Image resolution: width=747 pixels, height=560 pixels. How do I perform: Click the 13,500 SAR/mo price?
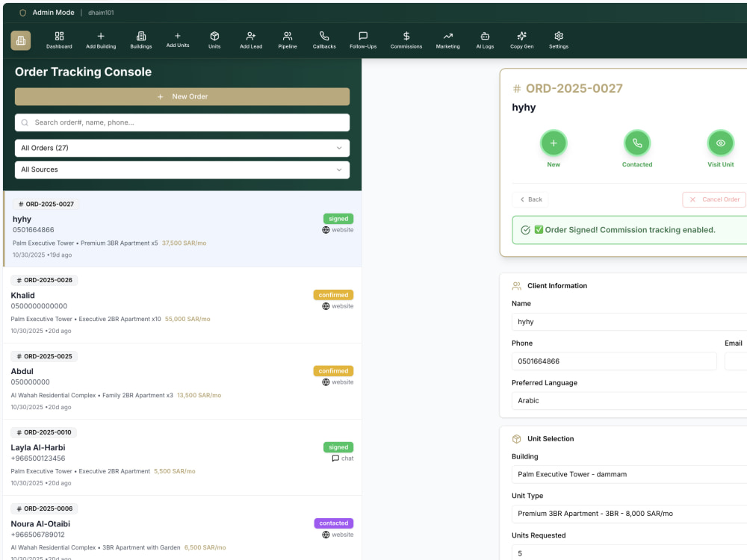tap(199, 395)
